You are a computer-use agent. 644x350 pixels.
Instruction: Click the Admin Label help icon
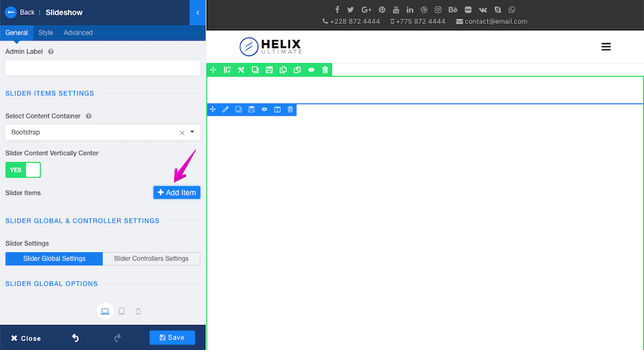click(x=51, y=51)
